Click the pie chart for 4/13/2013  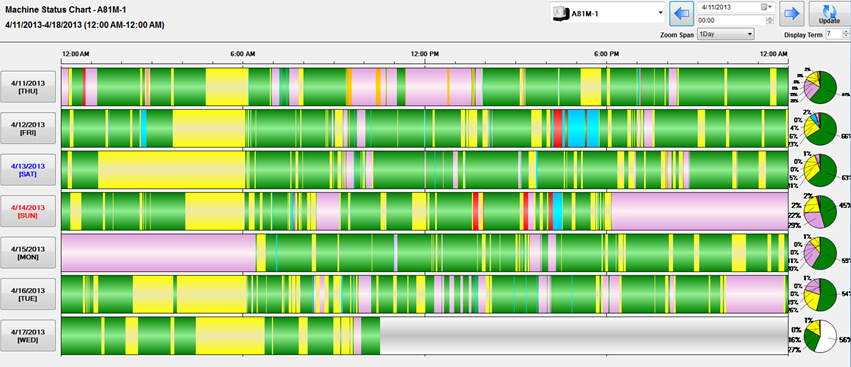820,169
